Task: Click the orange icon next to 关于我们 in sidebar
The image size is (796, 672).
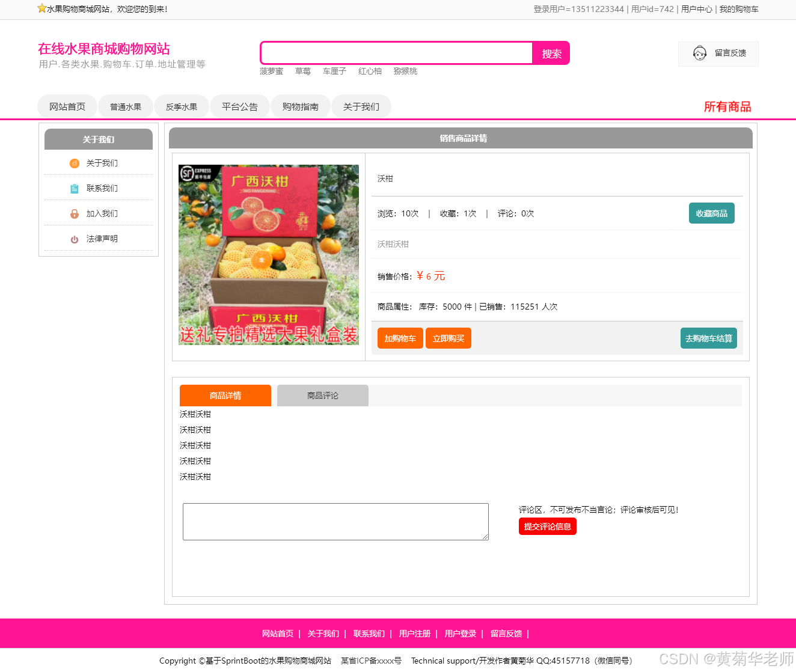Action: coord(75,163)
